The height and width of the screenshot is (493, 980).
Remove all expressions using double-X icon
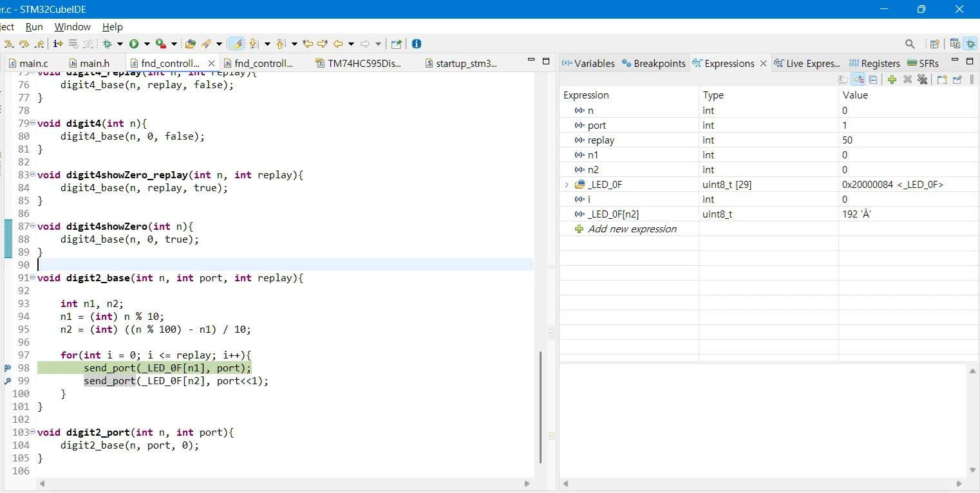923,79
